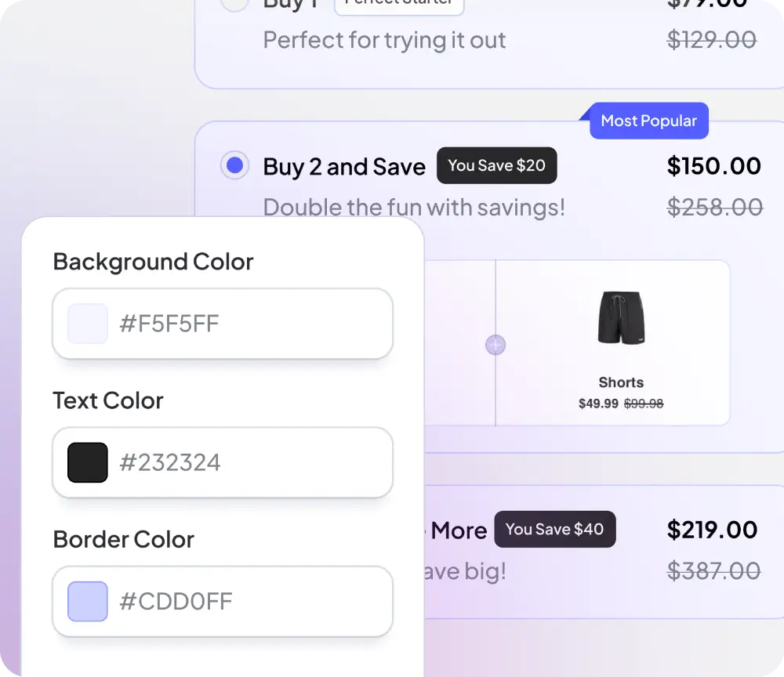Click the Most Popular badge
Screen dimensions: 784x677
pos(648,121)
